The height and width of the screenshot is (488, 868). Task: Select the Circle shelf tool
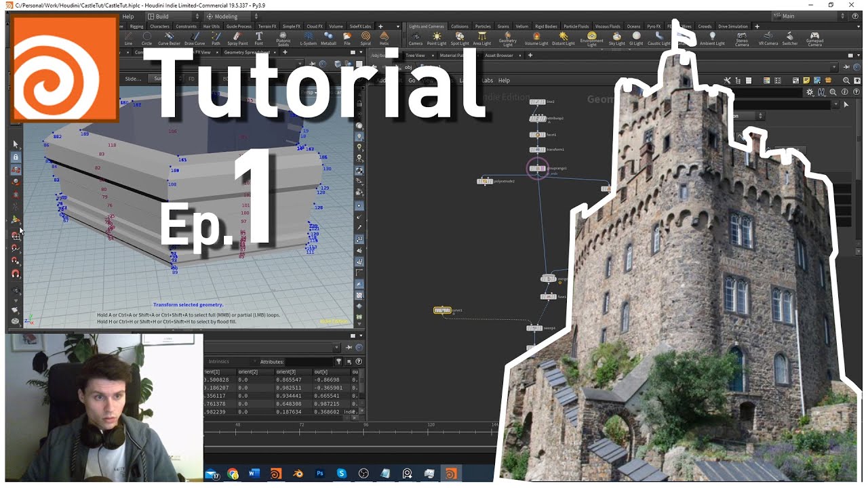click(x=146, y=38)
